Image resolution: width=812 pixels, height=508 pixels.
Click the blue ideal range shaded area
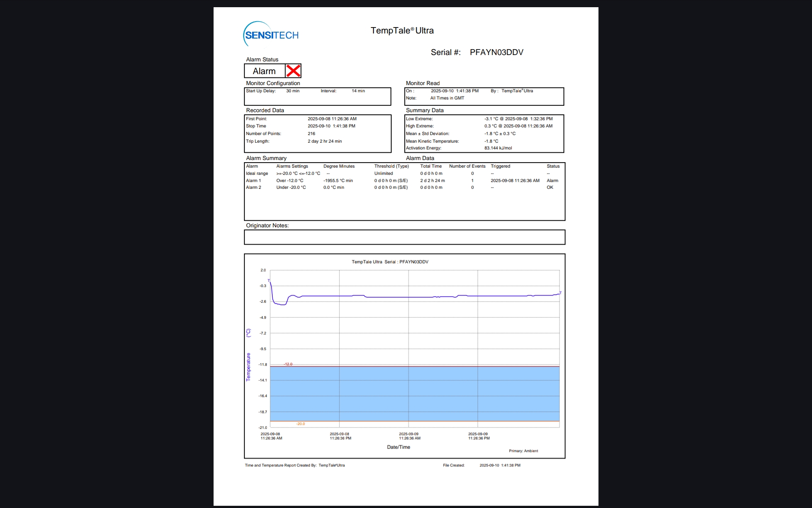[x=414, y=394]
